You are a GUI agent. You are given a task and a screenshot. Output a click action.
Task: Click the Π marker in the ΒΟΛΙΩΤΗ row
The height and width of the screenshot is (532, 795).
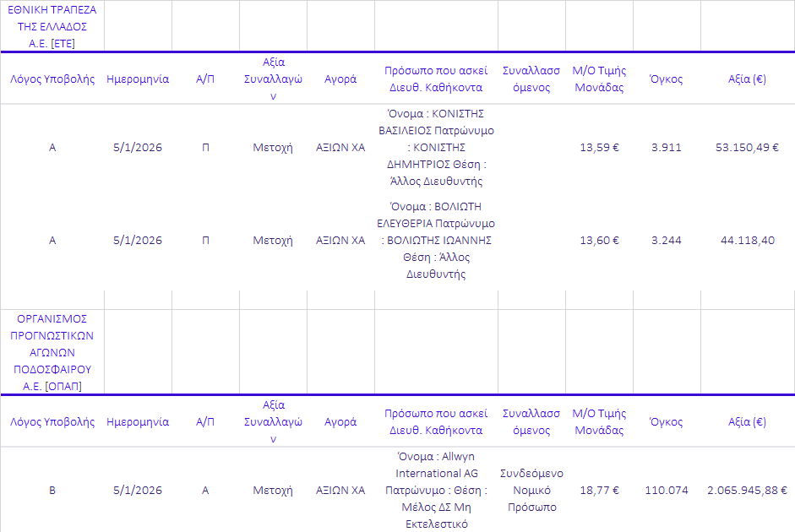click(x=205, y=240)
